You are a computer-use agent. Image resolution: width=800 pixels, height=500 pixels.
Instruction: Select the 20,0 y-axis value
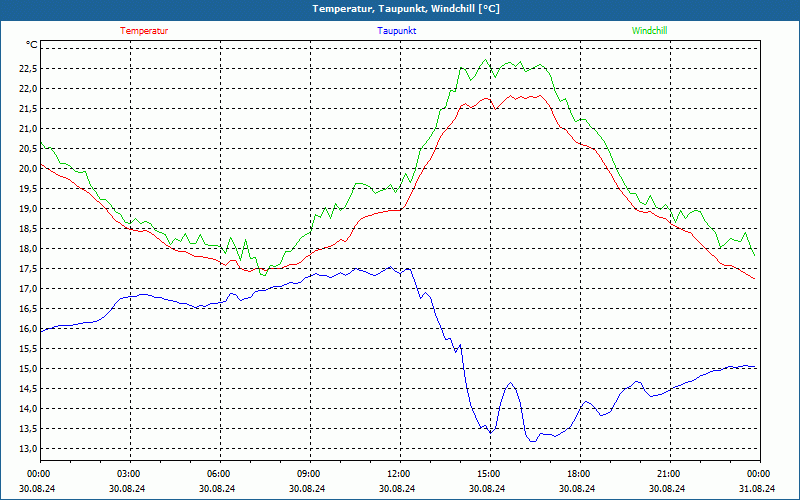point(28,169)
